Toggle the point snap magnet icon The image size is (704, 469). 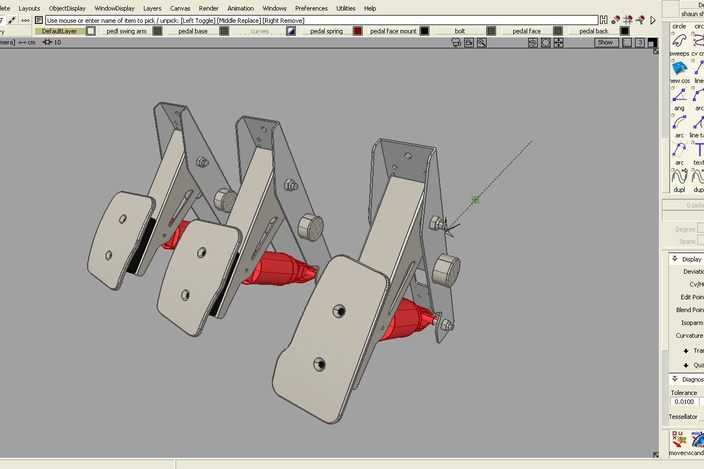click(x=640, y=20)
